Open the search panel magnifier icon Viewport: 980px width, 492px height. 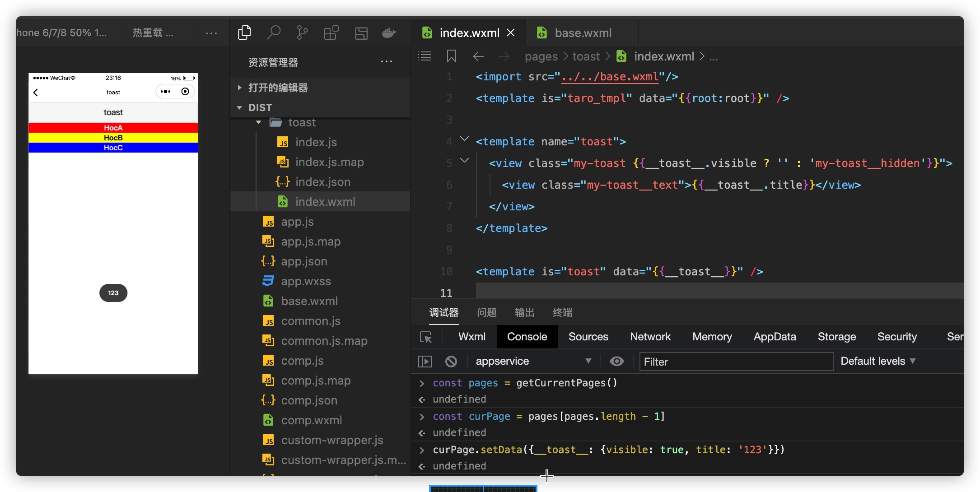[x=274, y=32]
